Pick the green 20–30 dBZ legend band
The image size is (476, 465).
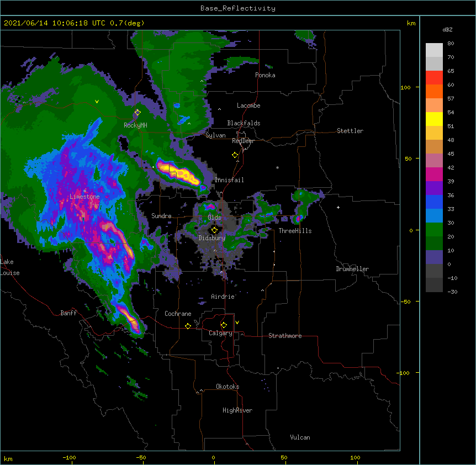[434, 230]
